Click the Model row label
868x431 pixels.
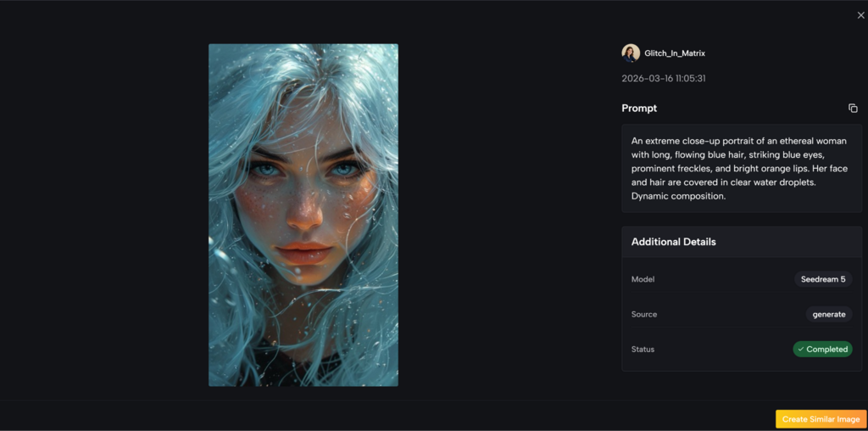pyautogui.click(x=643, y=279)
